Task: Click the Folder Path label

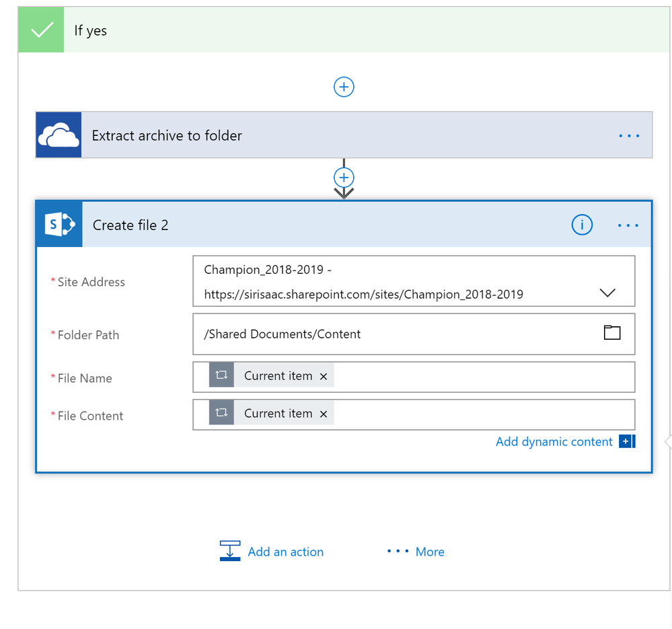Action: click(88, 335)
